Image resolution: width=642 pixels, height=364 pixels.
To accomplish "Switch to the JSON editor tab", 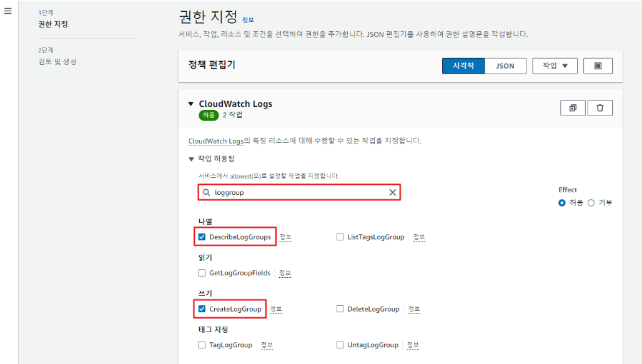I will 505,66.
